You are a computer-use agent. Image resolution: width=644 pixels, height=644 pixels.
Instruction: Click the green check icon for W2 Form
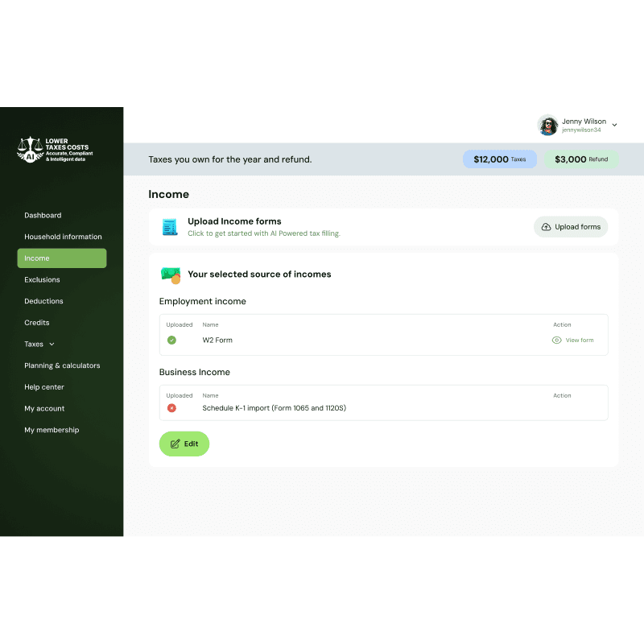(x=171, y=340)
